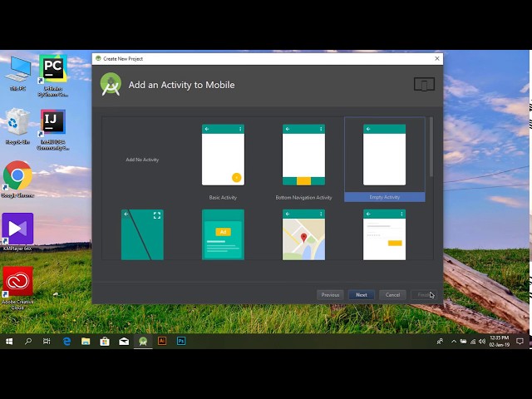Open network status in system tray
Screen dimensions: 532x399
tap(473, 342)
